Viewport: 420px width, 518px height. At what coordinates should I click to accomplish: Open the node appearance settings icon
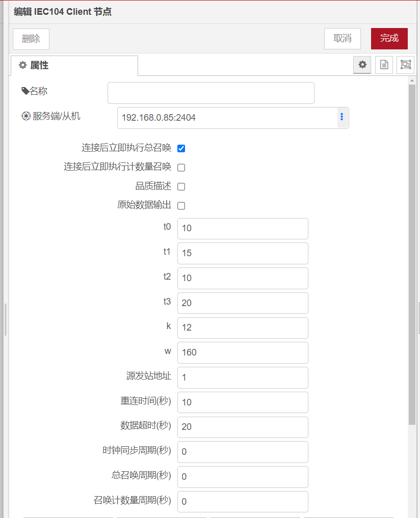405,65
